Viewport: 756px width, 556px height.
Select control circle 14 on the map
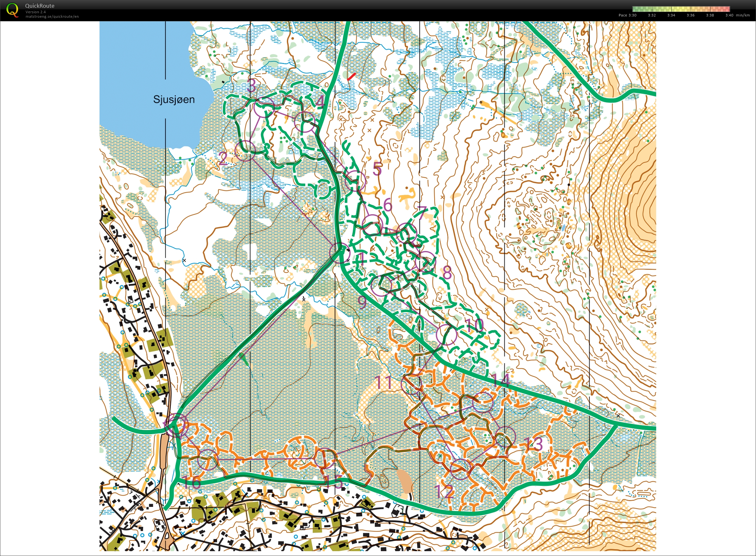point(483,403)
